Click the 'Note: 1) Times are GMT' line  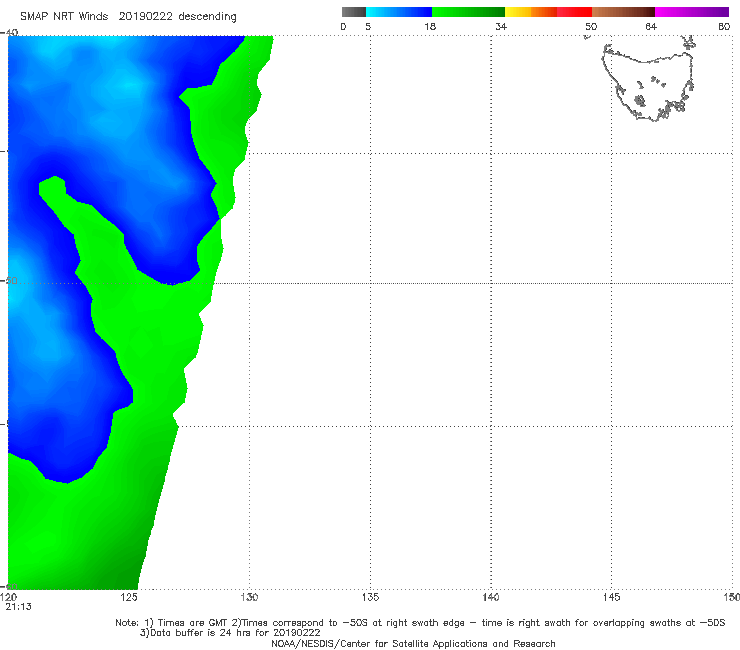pos(420,623)
